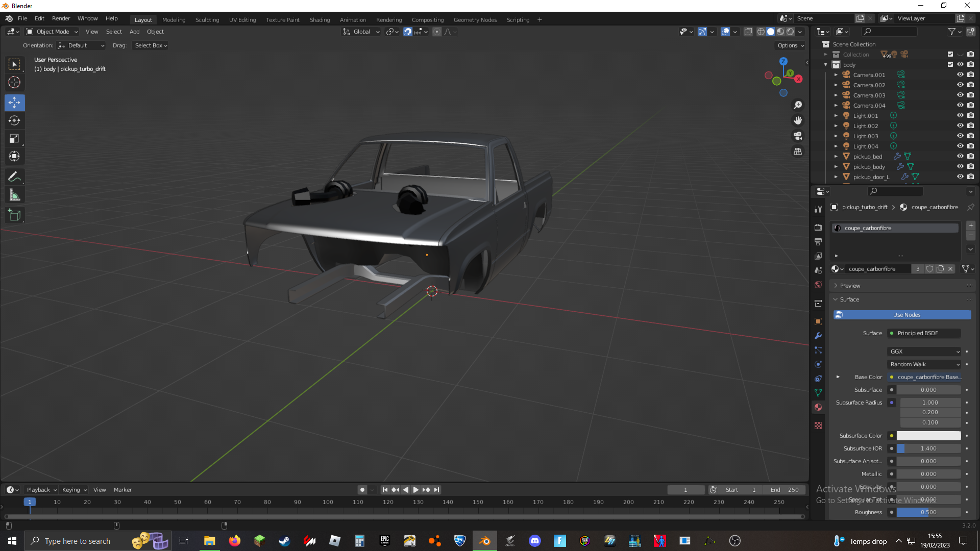Switch orthographic/perspective grid icon
This screenshot has height=551, width=980.
coord(798,152)
